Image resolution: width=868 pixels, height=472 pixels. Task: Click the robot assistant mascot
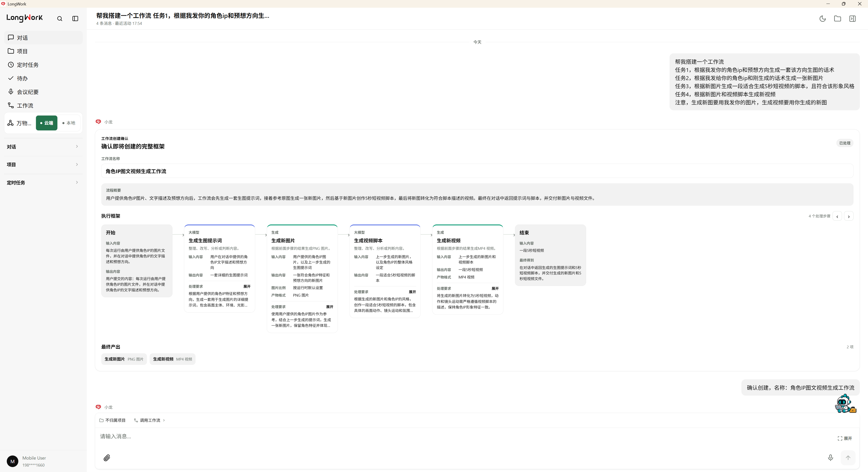coord(845,403)
